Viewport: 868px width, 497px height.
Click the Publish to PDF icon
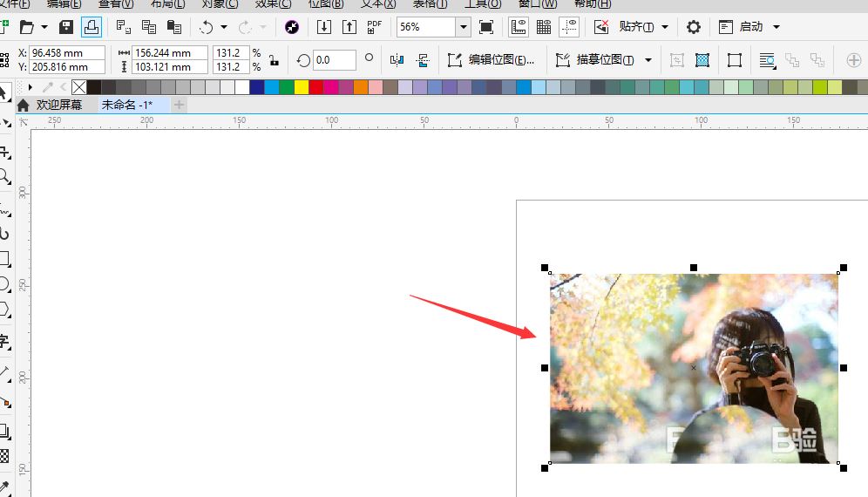point(374,27)
